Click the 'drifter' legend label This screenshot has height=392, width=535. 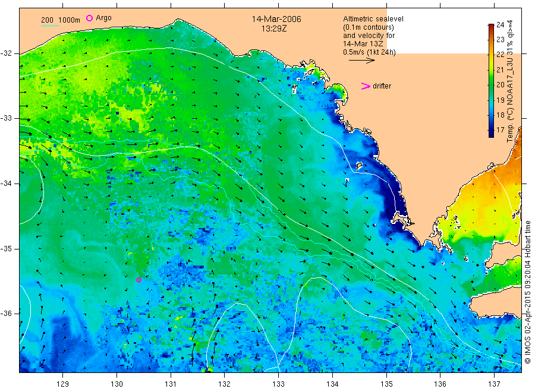pyautogui.click(x=382, y=86)
